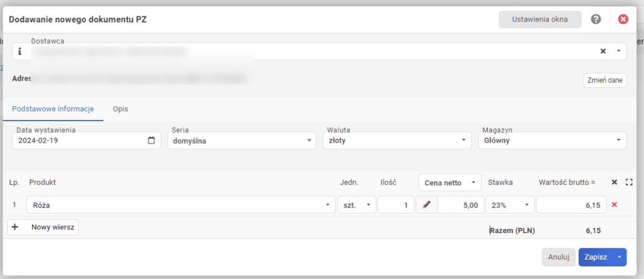Open the calendar date picker icon

point(151,141)
